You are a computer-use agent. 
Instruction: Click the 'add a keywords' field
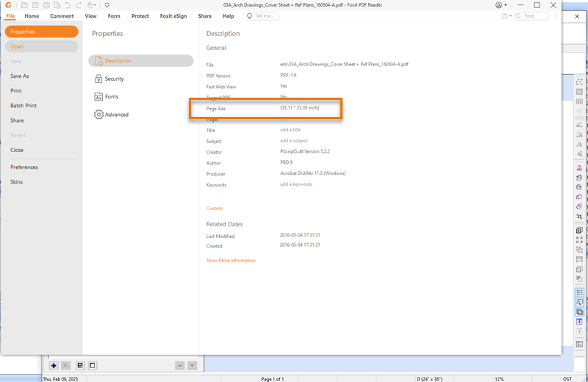pyautogui.click(x=296, y=184)
